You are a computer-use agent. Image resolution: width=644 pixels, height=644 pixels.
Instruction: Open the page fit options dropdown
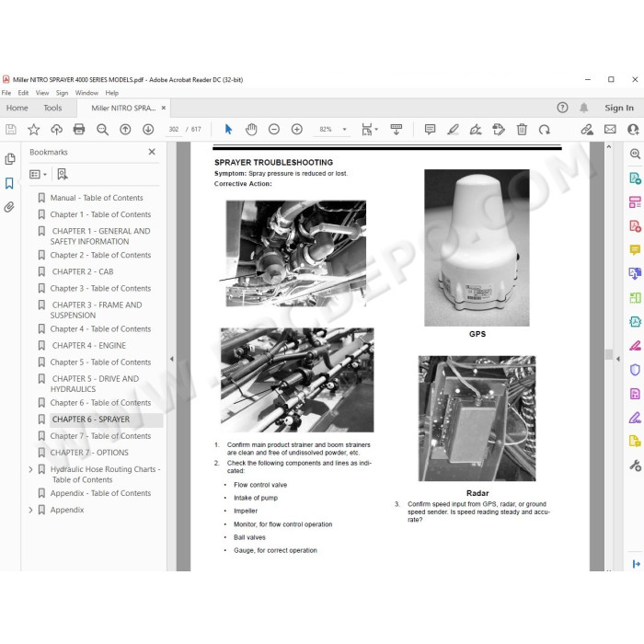370,130
